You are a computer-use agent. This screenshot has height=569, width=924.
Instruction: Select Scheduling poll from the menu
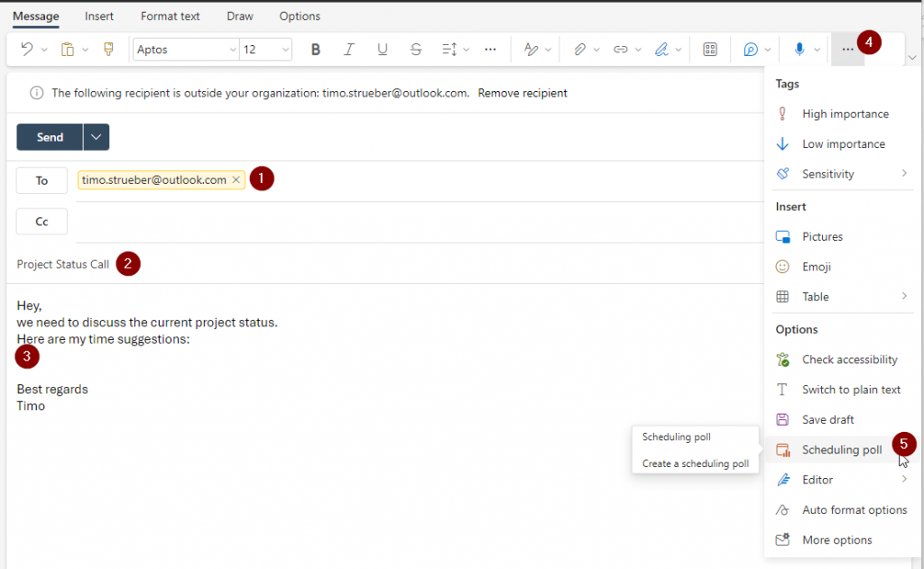tap(841, 450)
